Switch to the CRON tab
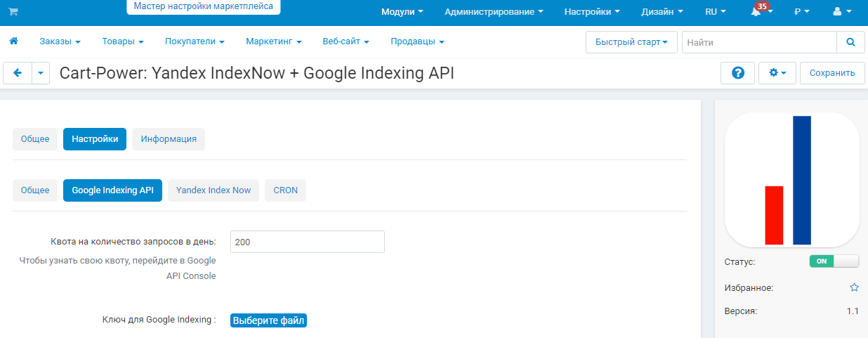 pyautogui.click(x=286, y=190)
